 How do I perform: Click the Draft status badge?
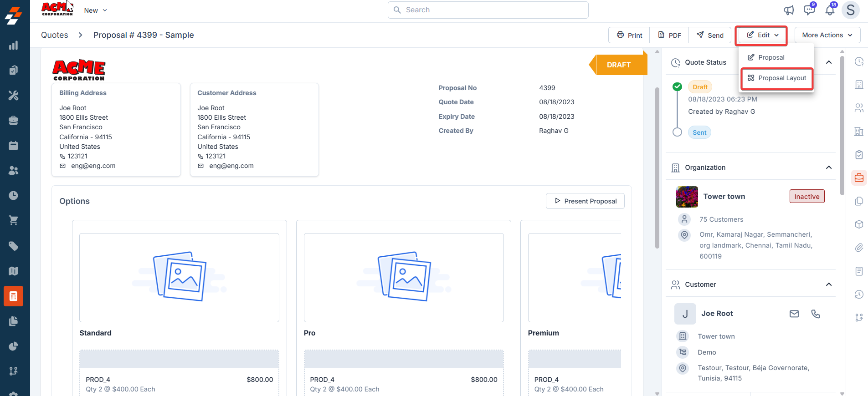(700, 87)
